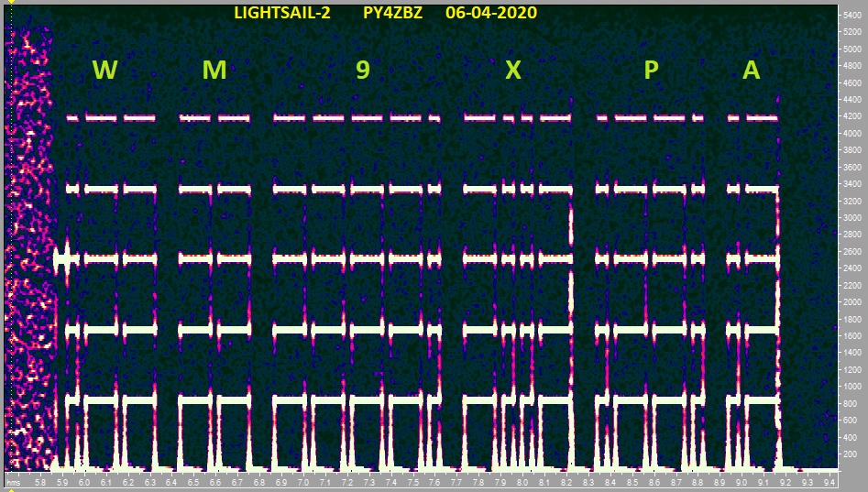Click the 200 label on frequency axis
The width and height of the screenshot is (868, 492).
pos(851,454)
